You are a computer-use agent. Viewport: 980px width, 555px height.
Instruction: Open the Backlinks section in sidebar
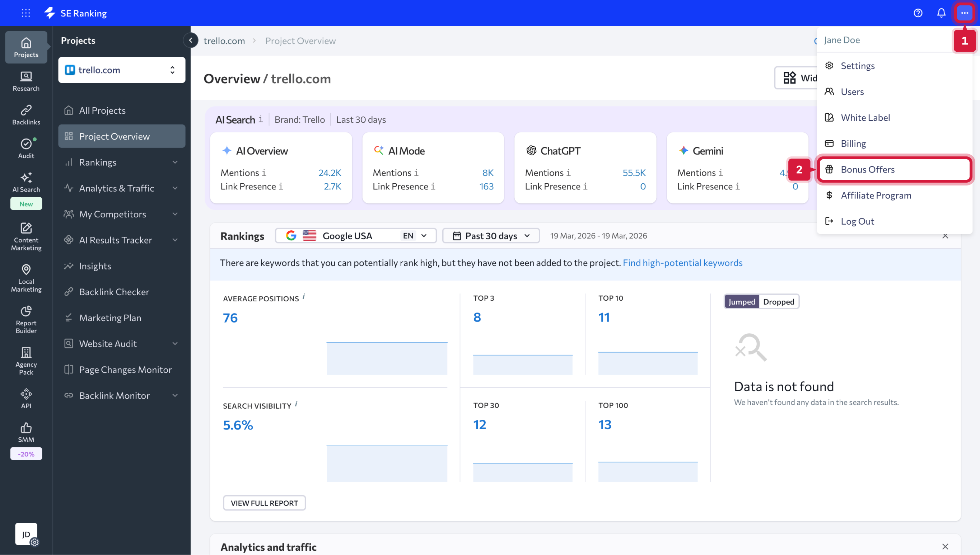[26, 115]
